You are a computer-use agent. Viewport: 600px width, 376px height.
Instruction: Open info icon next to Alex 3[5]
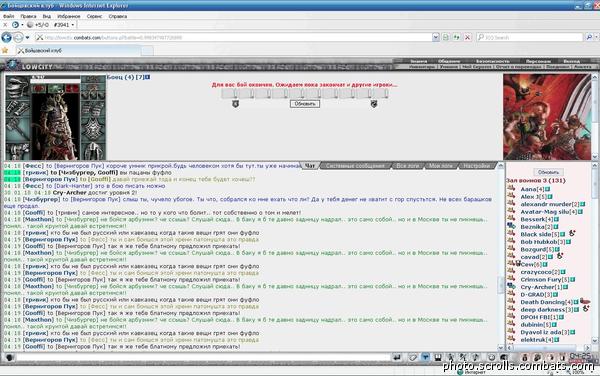[550, 197]
